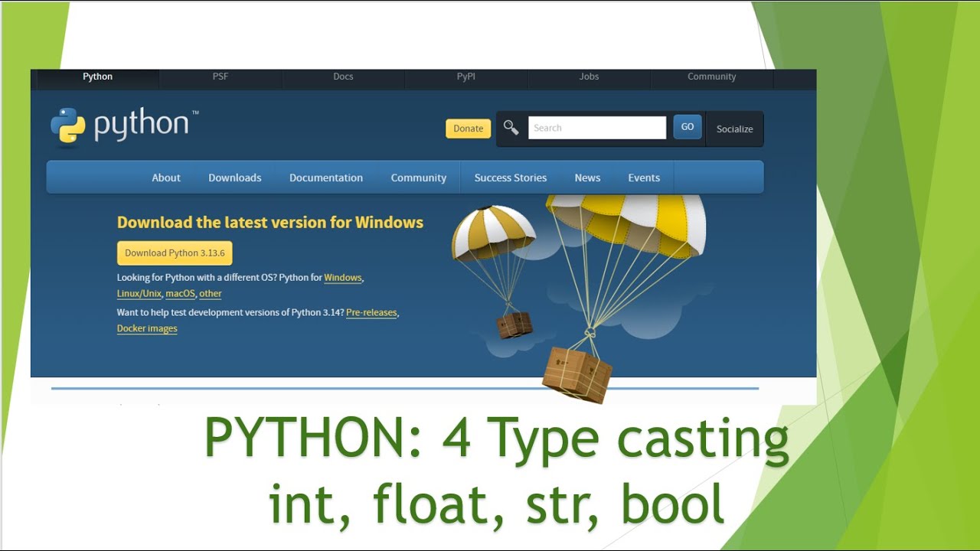Click the 'PYTHON: 4 Type casting' title text

click(x=496, y=439)
